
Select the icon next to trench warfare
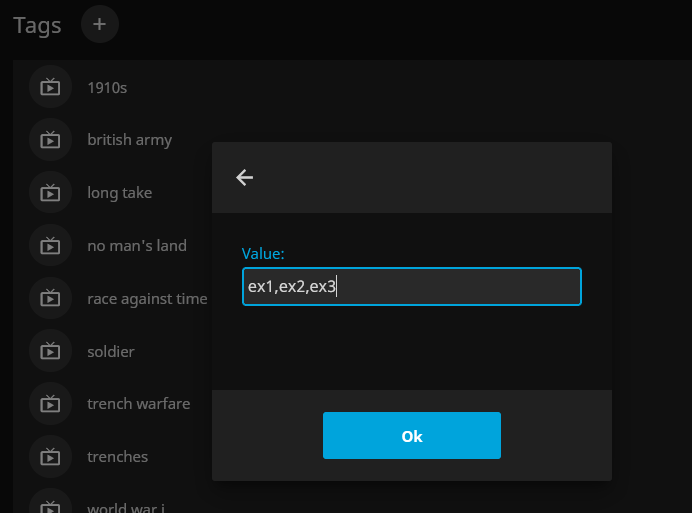coord(50,404)
